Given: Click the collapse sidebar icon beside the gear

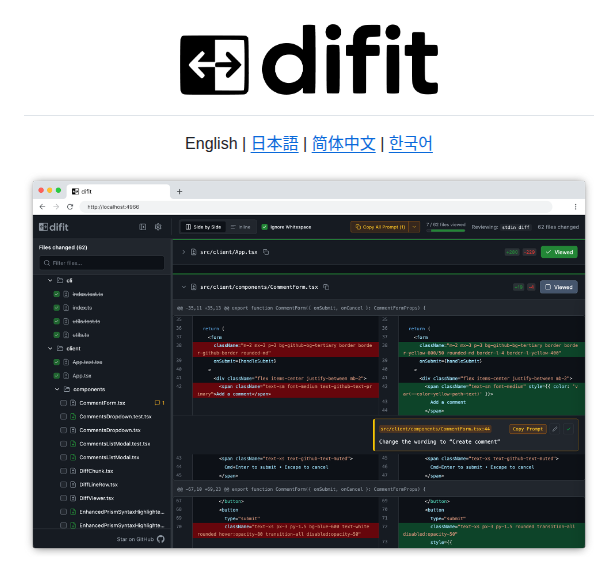Looking at the screenshot, I should [143, 227].
